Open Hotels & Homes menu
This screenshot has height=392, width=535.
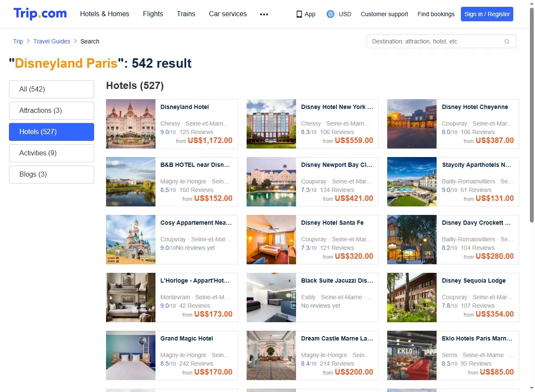(x=105, y=14)
